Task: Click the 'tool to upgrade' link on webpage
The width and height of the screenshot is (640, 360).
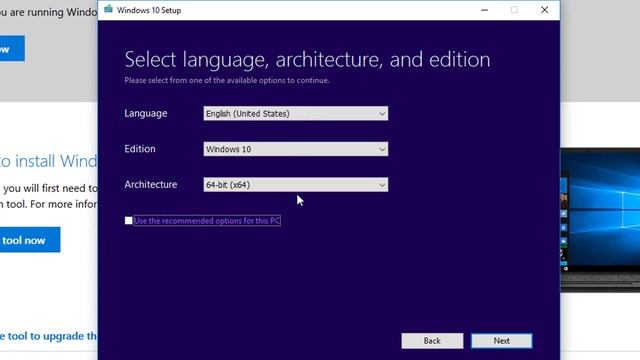Action: click(x=49, y=336)
